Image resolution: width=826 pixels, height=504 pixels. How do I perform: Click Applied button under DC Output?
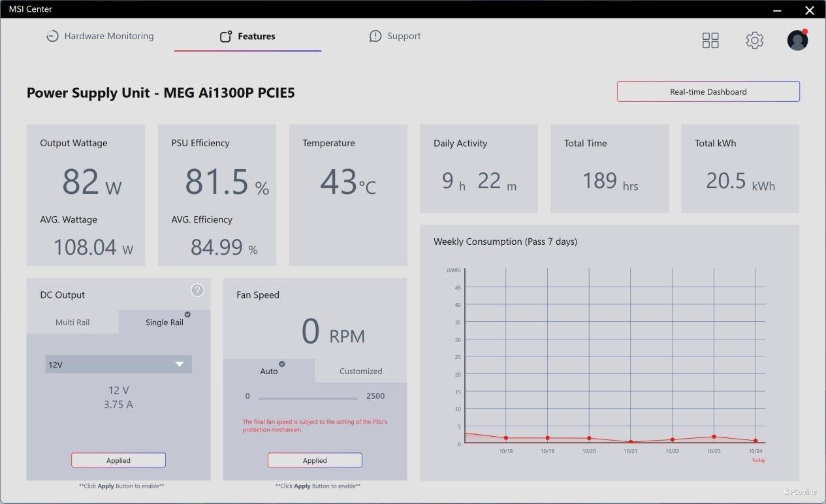point(118,460)
